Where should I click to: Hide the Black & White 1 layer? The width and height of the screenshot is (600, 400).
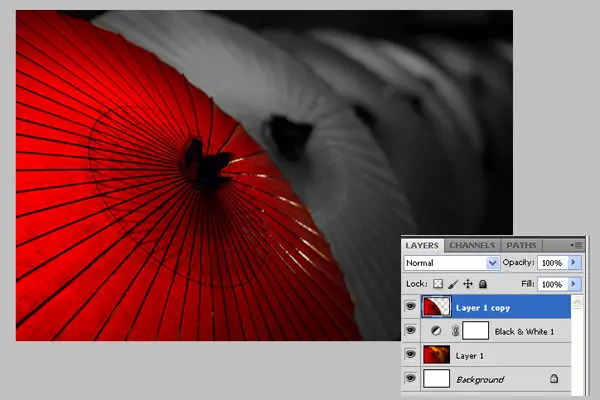click(411, 330)
